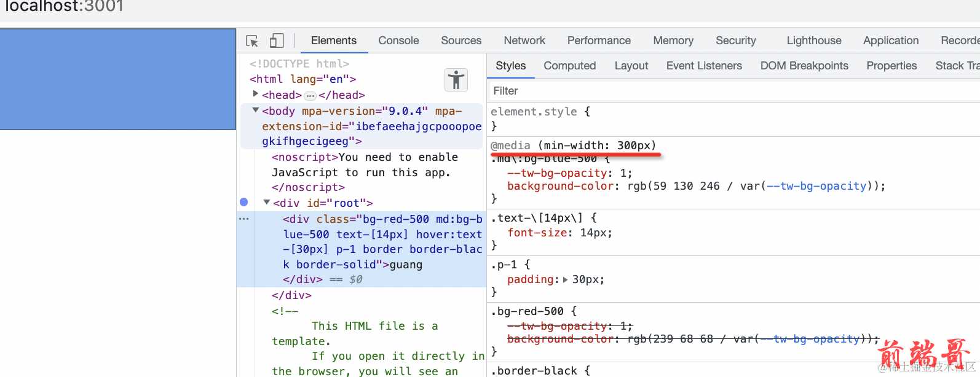The image size is (980, 377).
Task: Switch to the Console tab
Action: click(398, 41)
